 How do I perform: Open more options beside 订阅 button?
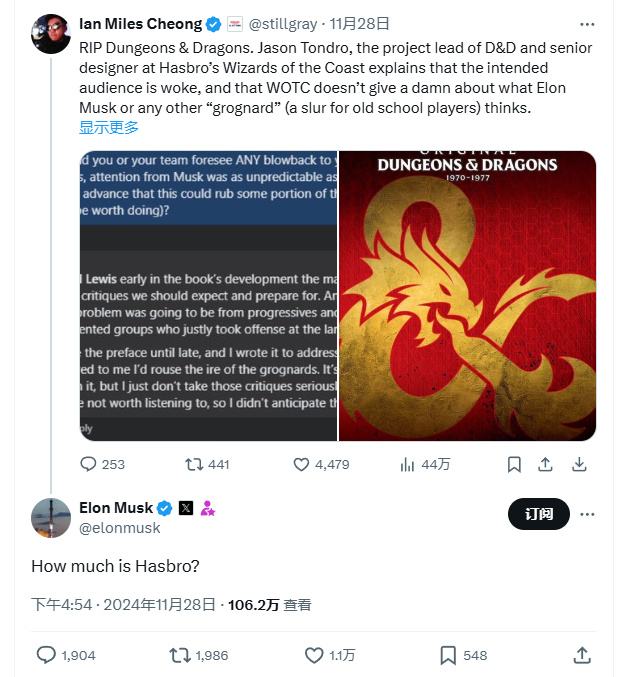[588, 514]
